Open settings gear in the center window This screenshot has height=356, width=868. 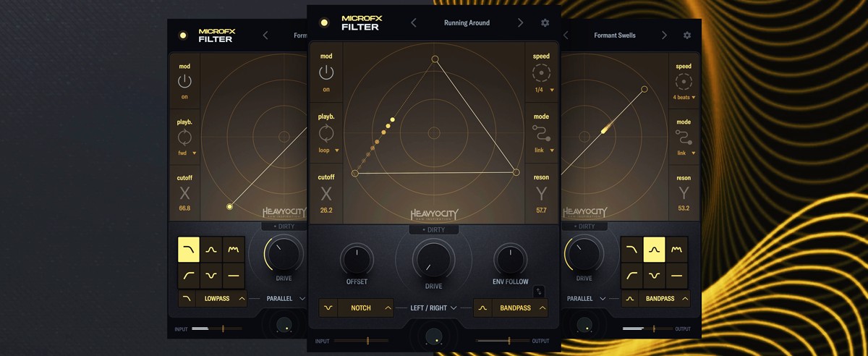point(545,23)
